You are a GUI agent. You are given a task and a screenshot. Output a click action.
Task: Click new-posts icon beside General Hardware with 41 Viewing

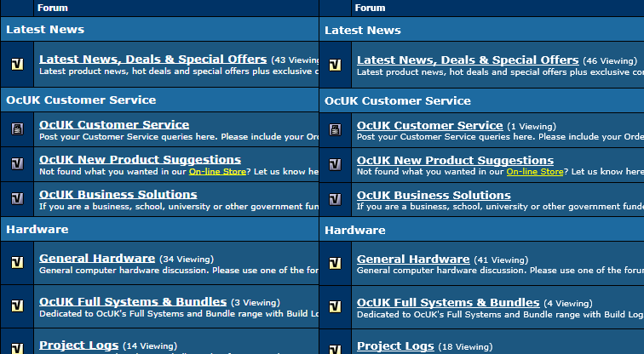[335, 263]
